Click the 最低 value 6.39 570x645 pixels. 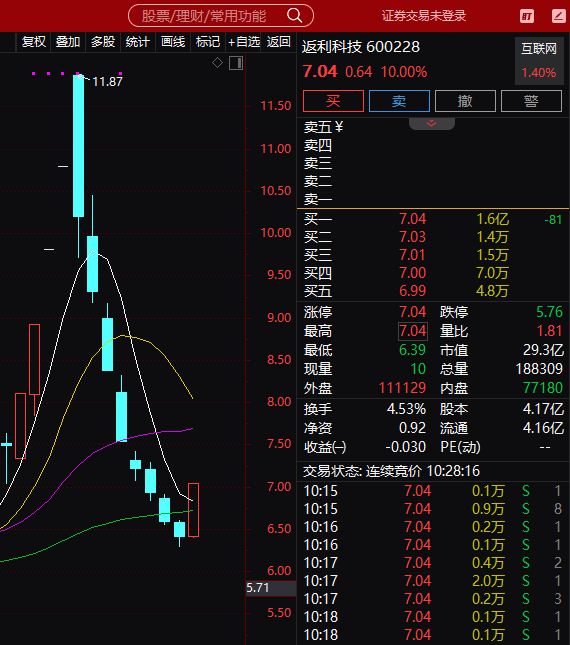click(x=412, y=350)
